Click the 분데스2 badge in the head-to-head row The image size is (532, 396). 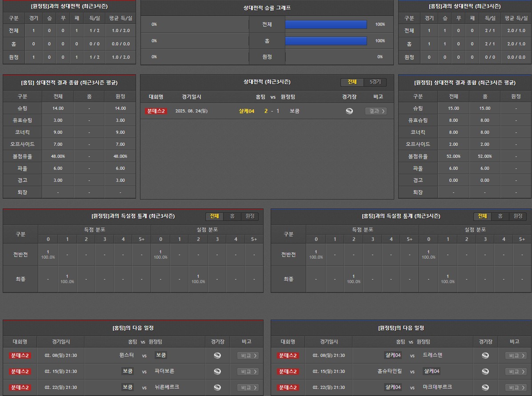tap(156, 111)
